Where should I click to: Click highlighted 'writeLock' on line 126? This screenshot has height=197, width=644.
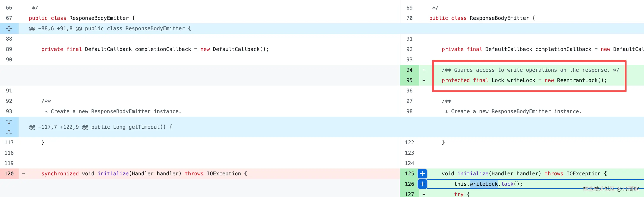(x=484, y=184)
